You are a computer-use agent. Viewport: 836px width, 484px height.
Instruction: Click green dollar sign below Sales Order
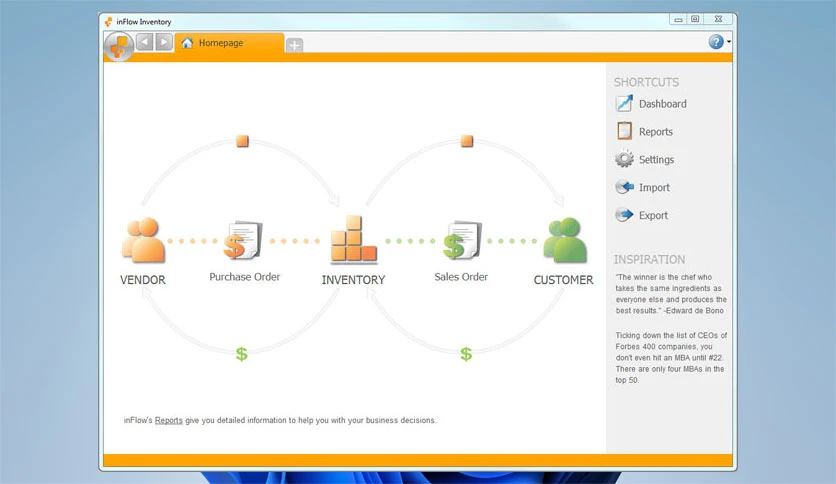(x=466, y=354)
